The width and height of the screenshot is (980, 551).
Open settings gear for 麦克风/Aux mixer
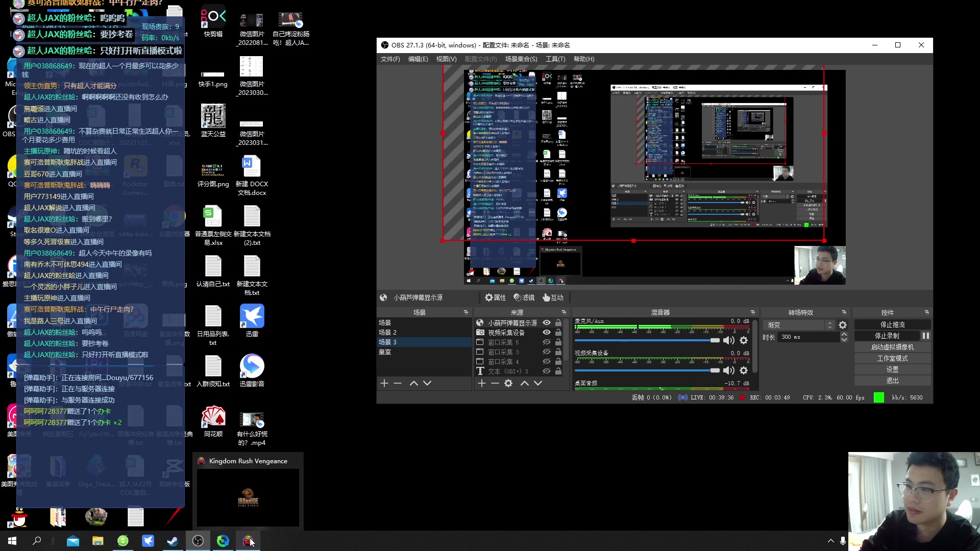tap(744, 340)
